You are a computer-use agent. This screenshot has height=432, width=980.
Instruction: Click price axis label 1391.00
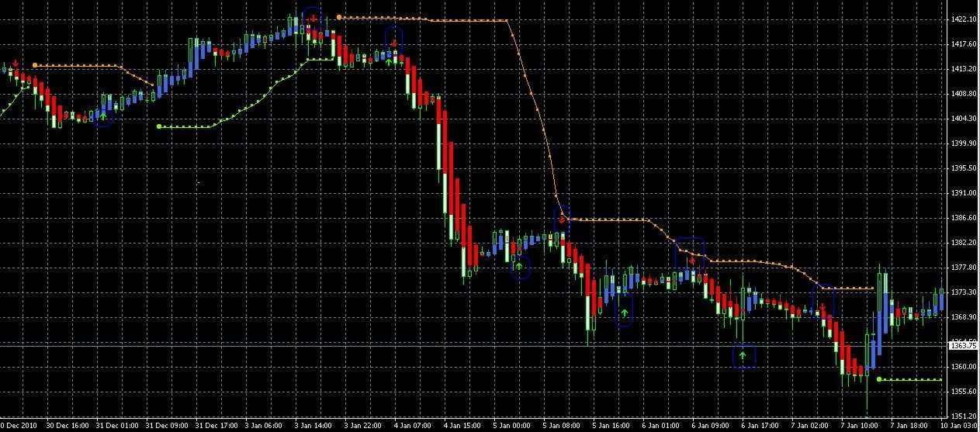963,193
